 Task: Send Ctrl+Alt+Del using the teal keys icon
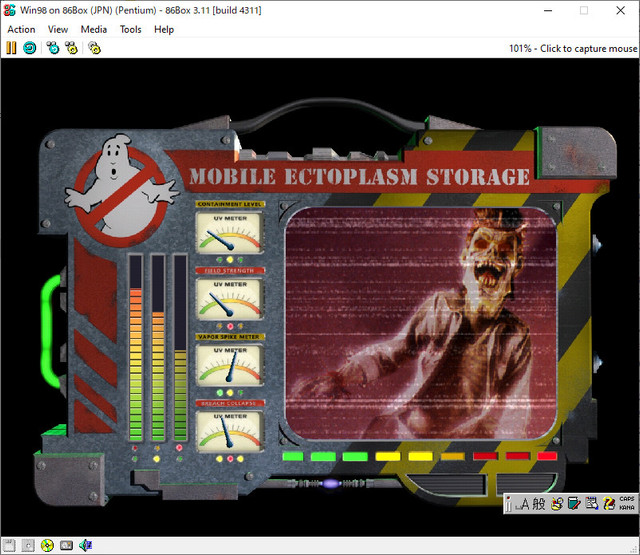[x=53, y=48]
